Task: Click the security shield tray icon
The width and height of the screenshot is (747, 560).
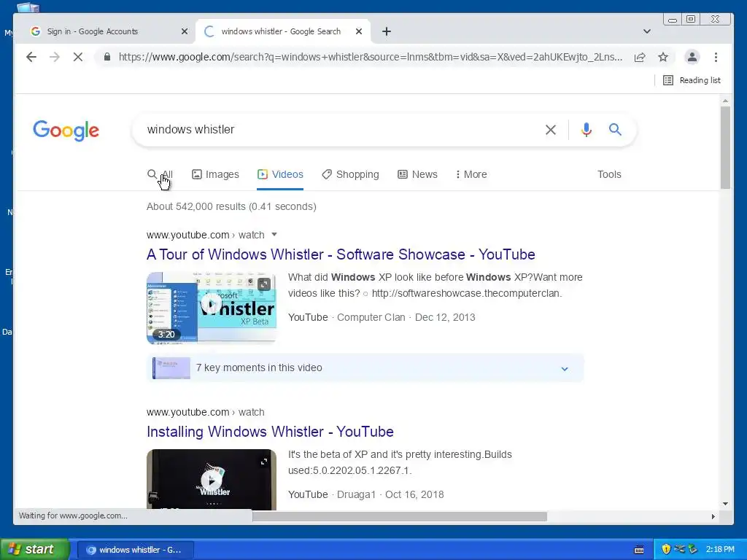Action: pos(666,549)
